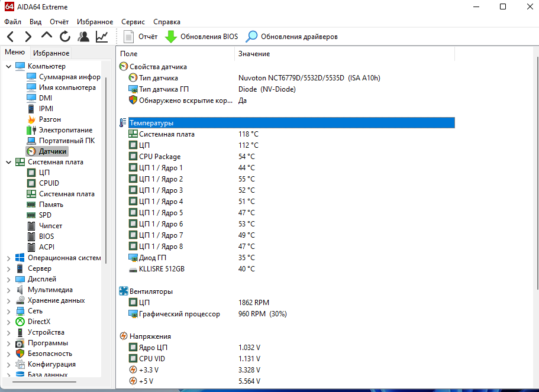Select the SPD tree item

coord(39,215)
